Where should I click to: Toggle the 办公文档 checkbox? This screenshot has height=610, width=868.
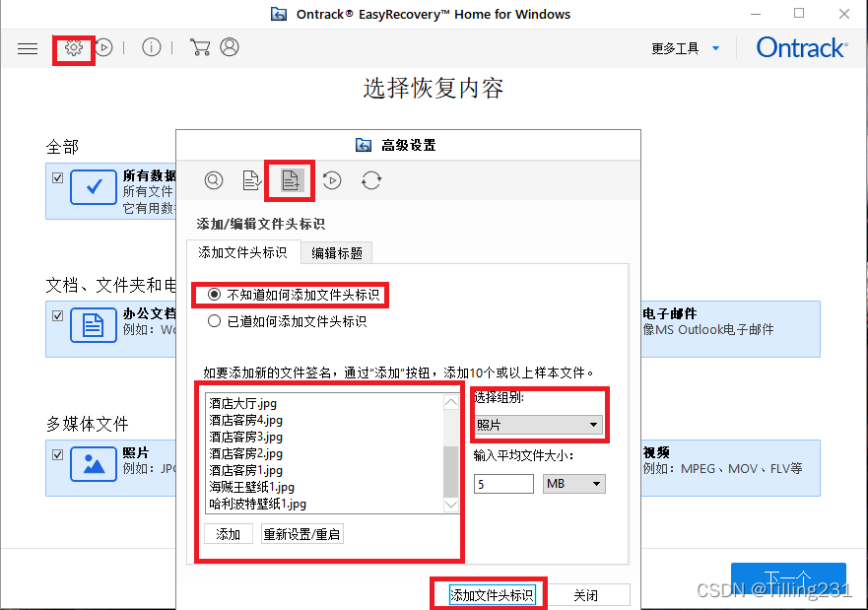coord(57,315)
